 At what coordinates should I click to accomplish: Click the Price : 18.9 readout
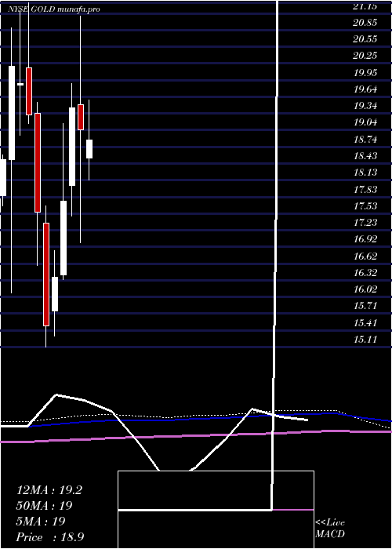pos(50,537)
